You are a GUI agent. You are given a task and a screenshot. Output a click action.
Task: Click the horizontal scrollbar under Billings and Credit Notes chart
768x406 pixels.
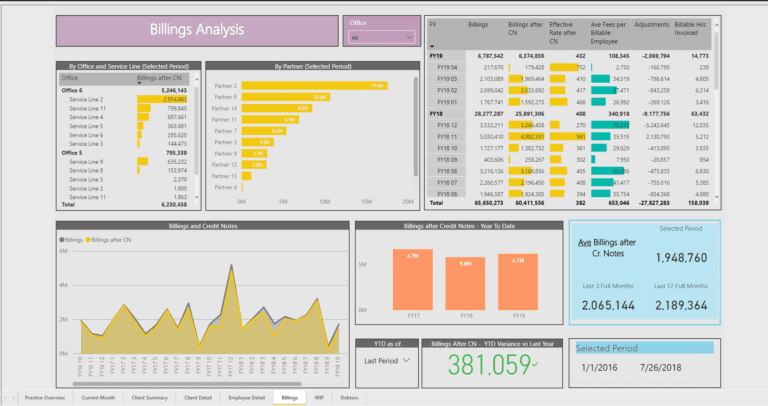coord(188,383)
